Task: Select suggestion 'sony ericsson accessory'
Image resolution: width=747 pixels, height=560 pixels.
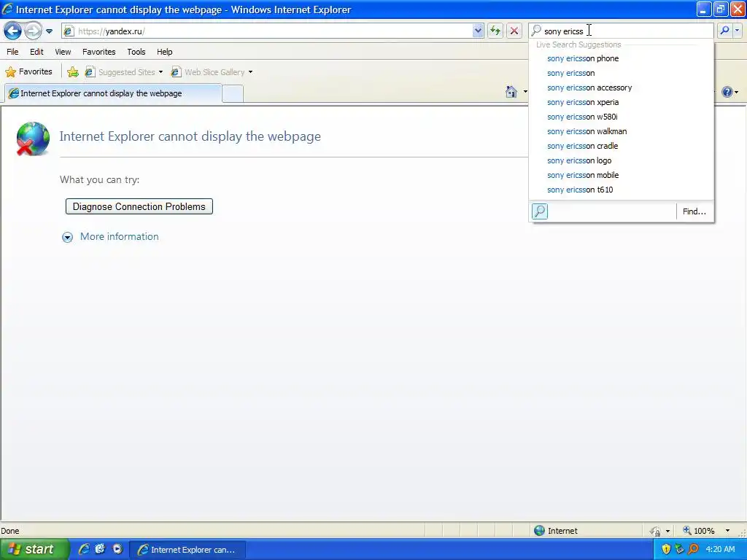Action: (622, 87)
